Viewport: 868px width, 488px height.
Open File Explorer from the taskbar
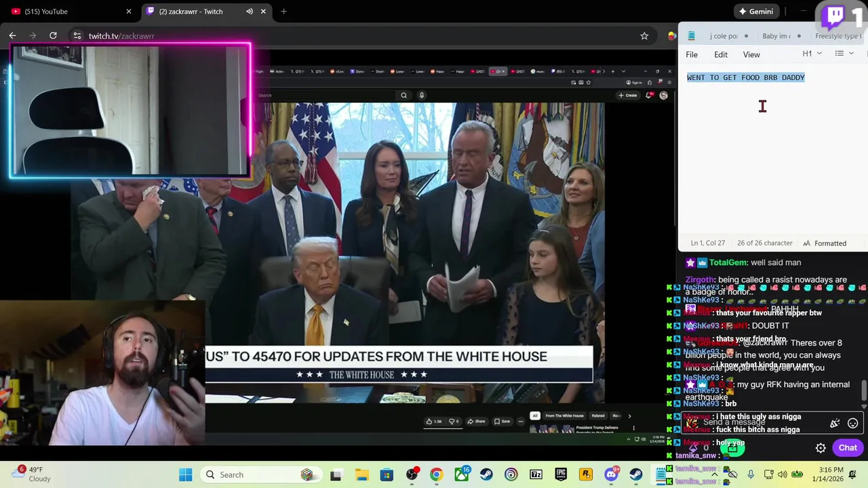[x=361, y=474]
